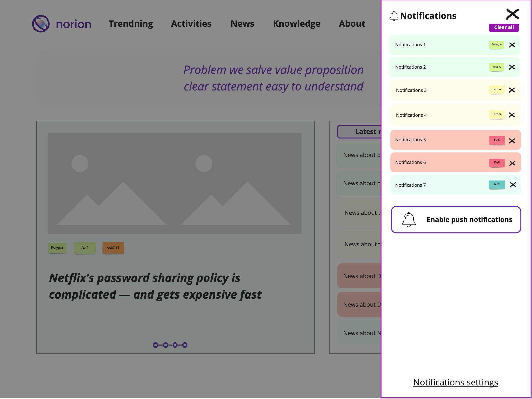Dismiss Notifications 6 with its X icon
532x399 pixels.
(x=512, y=163)
